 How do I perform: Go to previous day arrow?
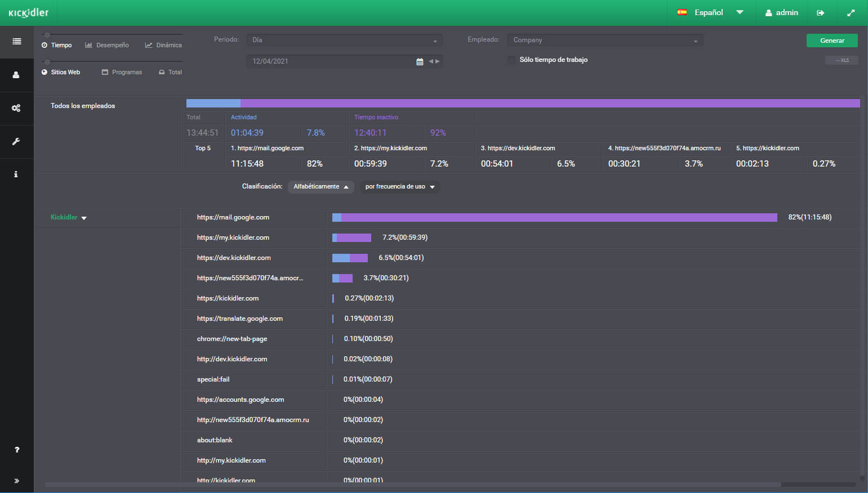coord(431,61)
